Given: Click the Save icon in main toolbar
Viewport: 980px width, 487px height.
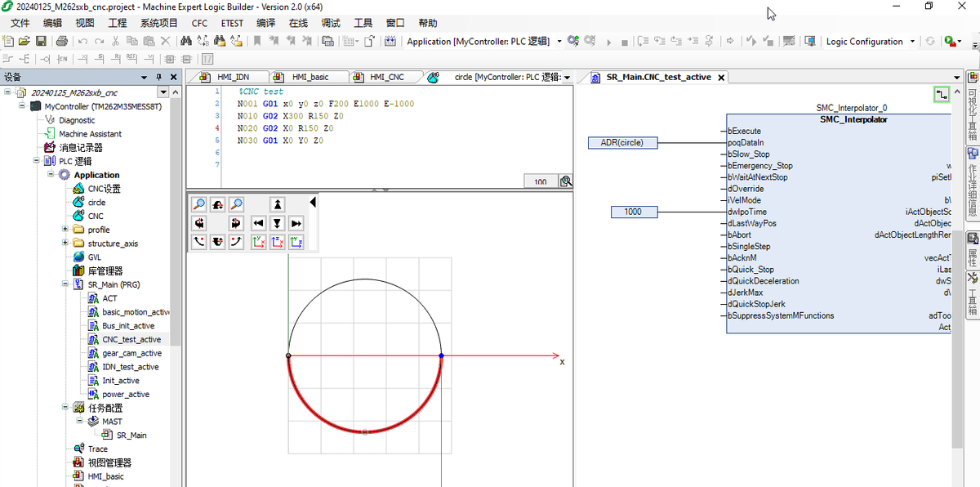Looking at the screenshot, I should click(41, 41).
